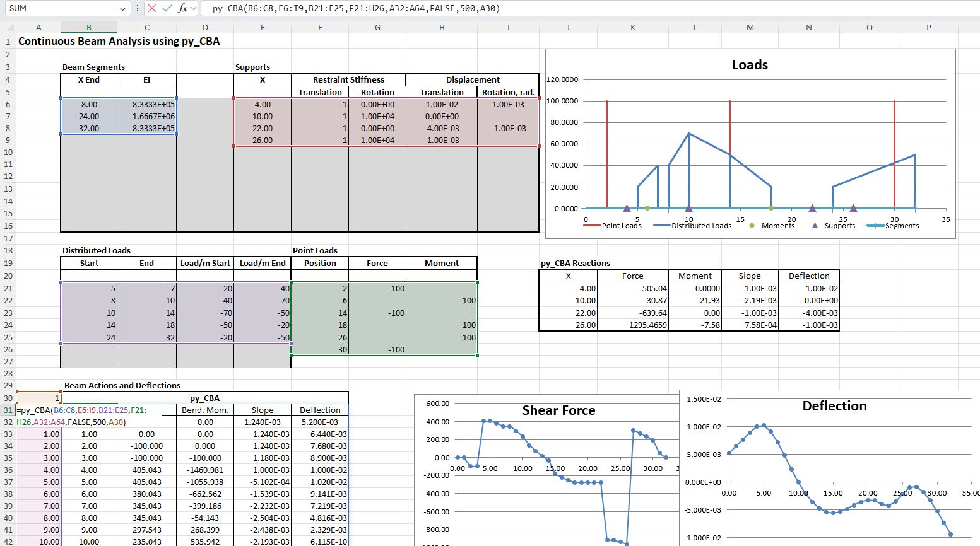Click the Shear Force chart title
980x546 pixels.
[x=558, y=410]
